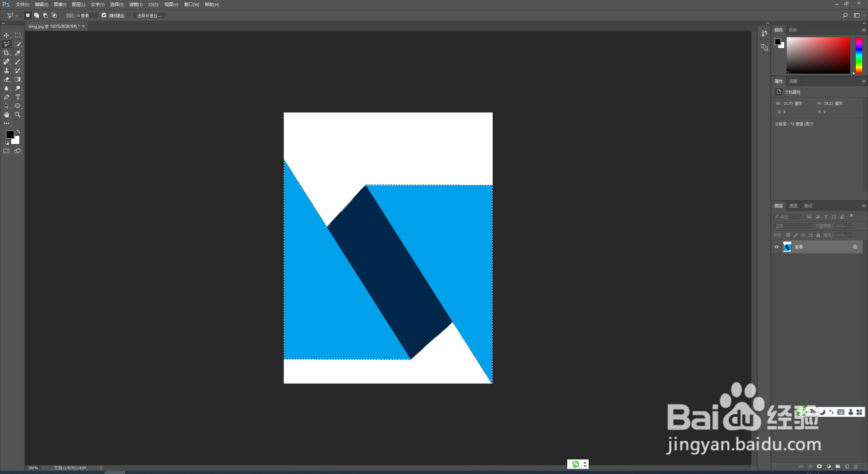
Task: Open the Properties panel flyout menu
Action: (x=864, y=81)
